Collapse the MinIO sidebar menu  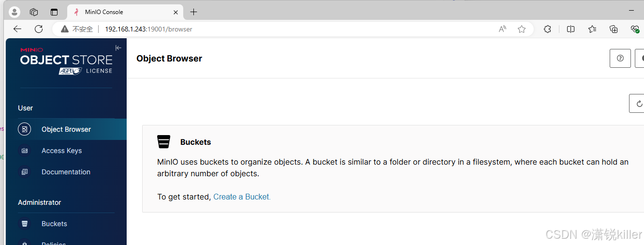click(118, 48)
